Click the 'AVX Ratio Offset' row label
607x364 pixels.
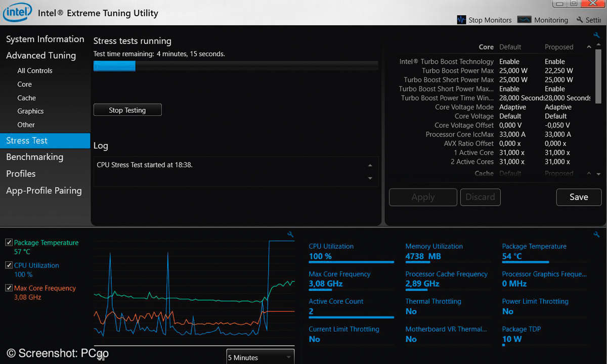pos(468,144)
